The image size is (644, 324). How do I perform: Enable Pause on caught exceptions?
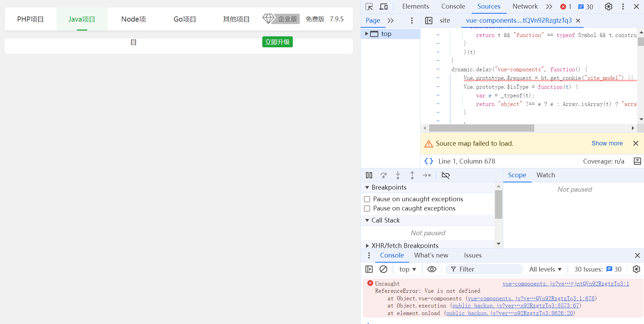[367, 208]
